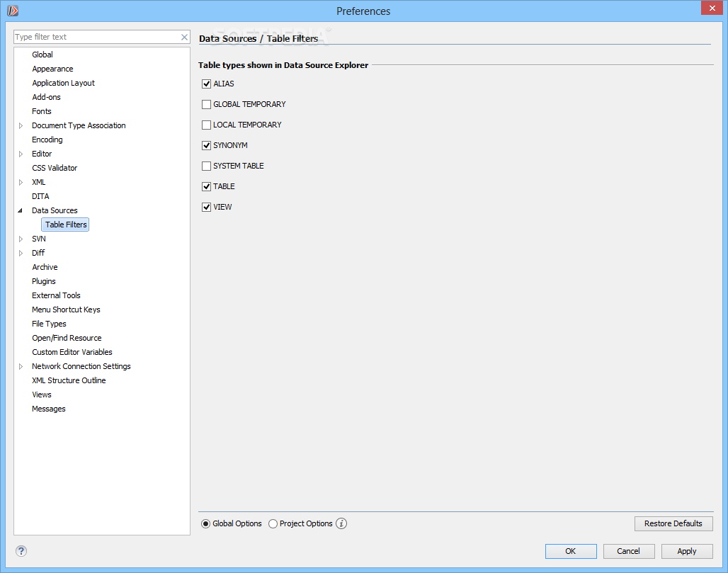Open the Messages preferences page
Screen dimensions: 728x573
tap(48, 409)
